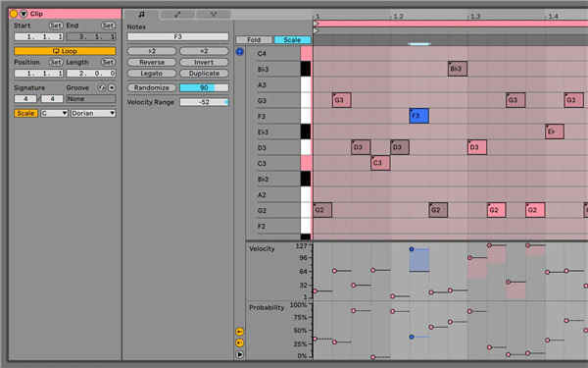Screen dimensions: 588x368
Task: Open the root note C dropdown
Action: click(54, 114)
